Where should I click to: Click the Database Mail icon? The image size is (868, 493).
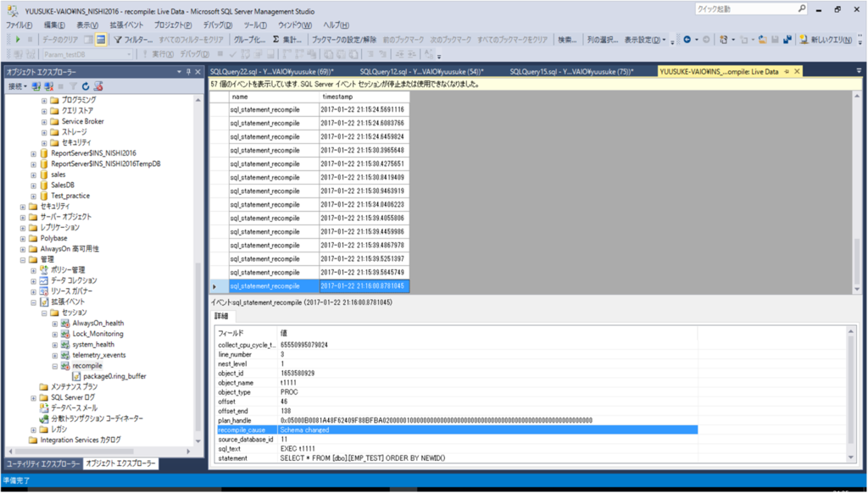pyautogui.click(x=44, y=407)
